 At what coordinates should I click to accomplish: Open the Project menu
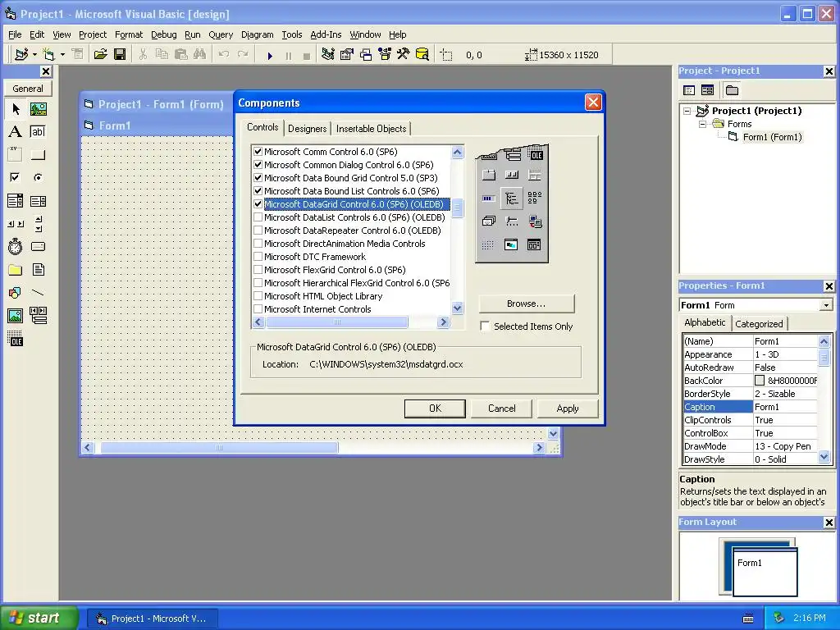pos(93,34)
